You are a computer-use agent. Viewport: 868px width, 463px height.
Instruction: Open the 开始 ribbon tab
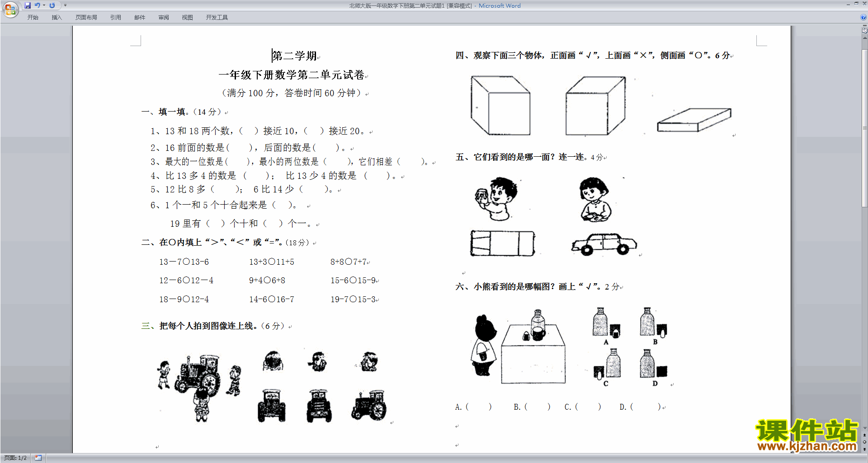[x=33, y=18]
